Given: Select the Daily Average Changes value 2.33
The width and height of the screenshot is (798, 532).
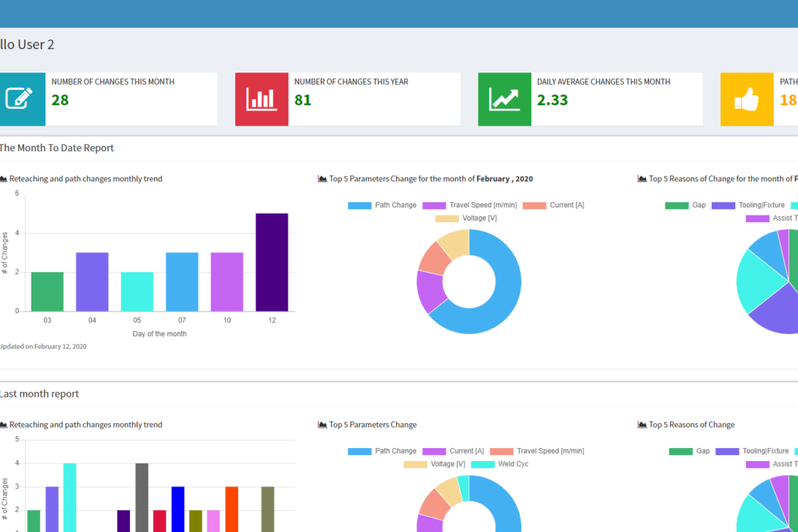Looking at the screenshot, I should pyautogui.click(x=552, y=100).
